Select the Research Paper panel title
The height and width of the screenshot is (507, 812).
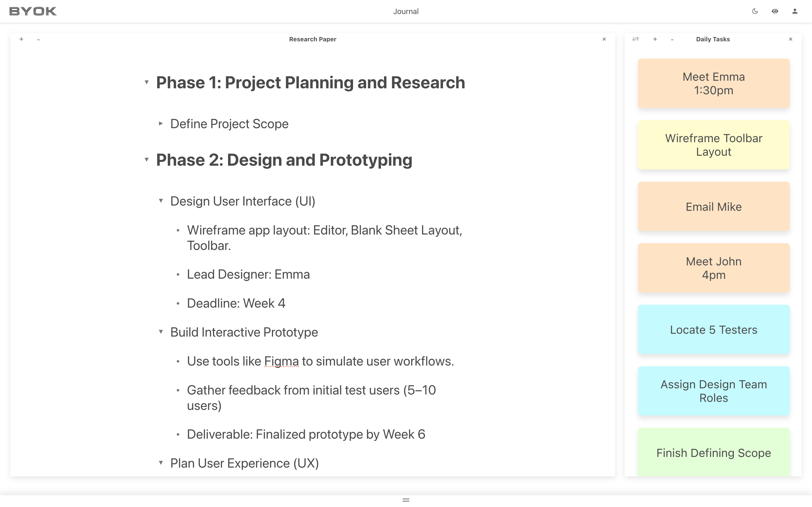(313, 39)
